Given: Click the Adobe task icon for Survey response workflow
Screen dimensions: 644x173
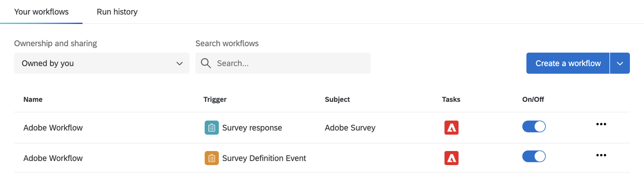Looking at the screenshot, I should point(451,127).
